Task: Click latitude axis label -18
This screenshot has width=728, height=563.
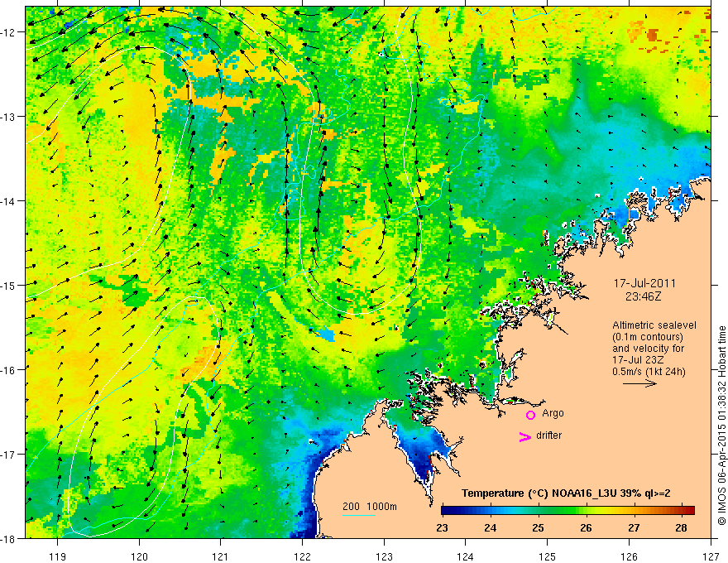Action: (9, 539)
